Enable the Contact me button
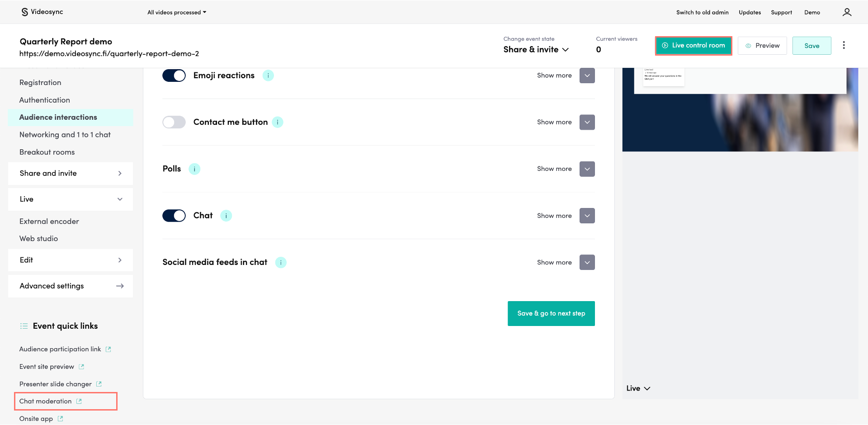 click(174, 122)
